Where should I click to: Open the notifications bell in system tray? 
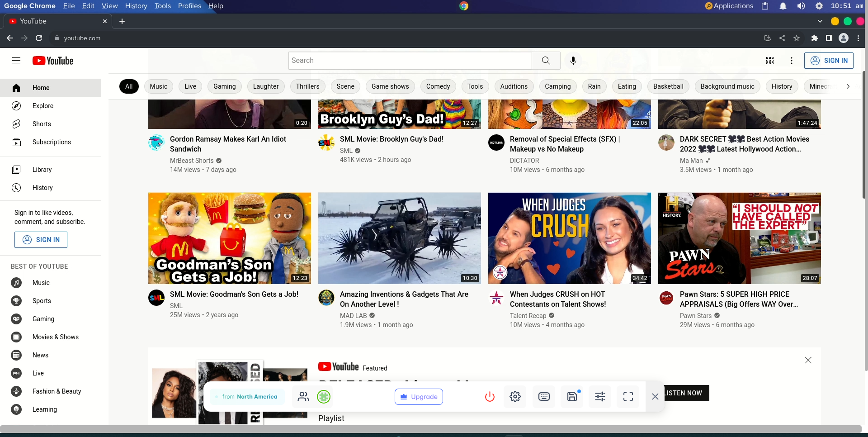tap(783, 6)
